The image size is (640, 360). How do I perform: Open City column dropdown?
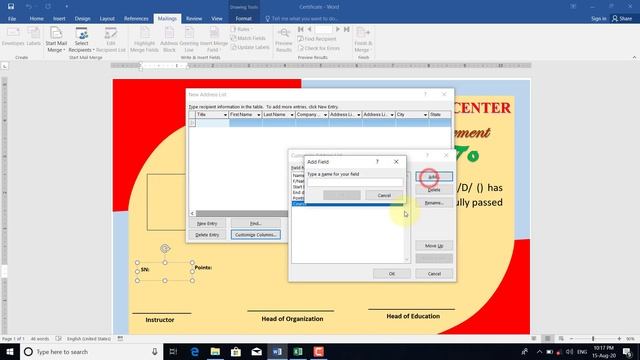point(425,115)
